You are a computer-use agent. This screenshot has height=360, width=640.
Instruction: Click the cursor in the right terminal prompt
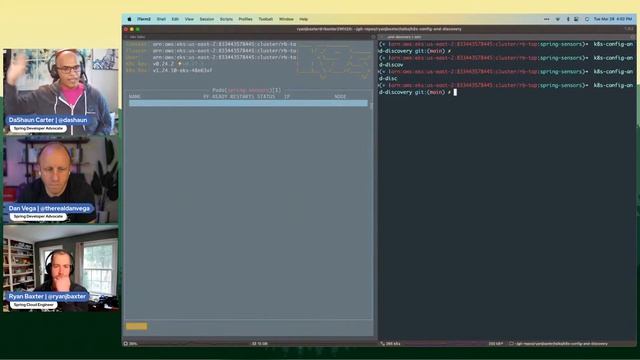tap(455, 92)
